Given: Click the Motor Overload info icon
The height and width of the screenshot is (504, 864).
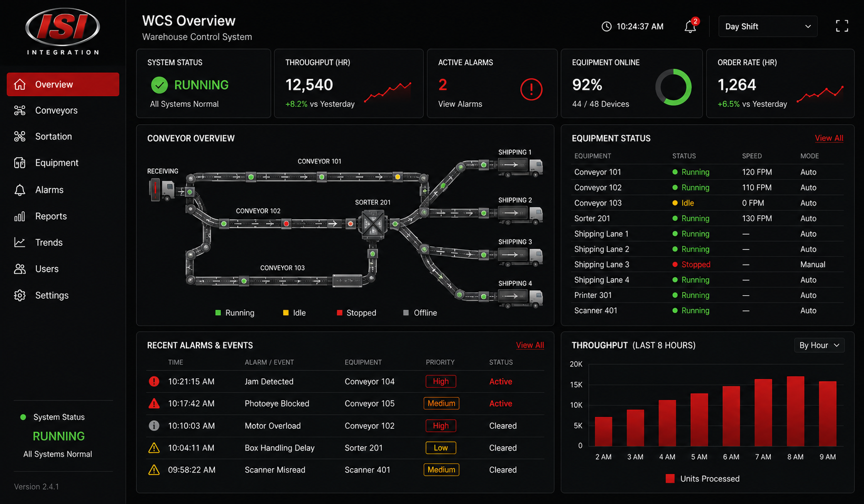Looking at the screenshot, I should tap(154, 426).
